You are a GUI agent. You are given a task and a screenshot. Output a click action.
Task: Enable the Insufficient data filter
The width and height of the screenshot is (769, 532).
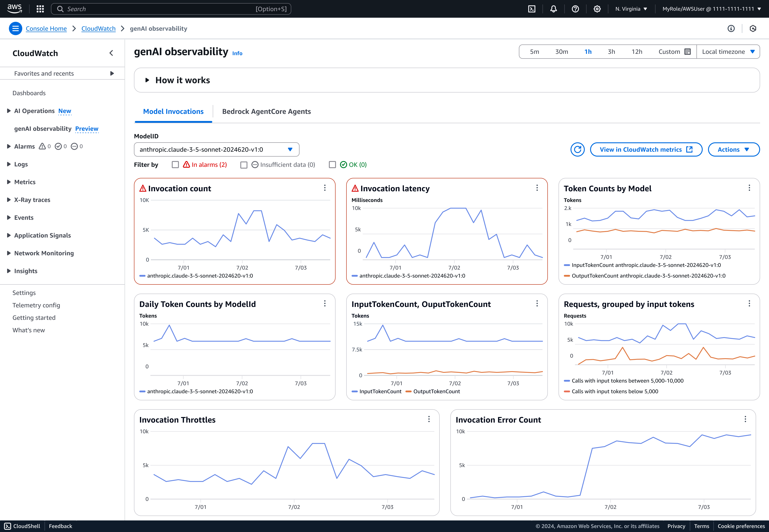pos(244,164)
